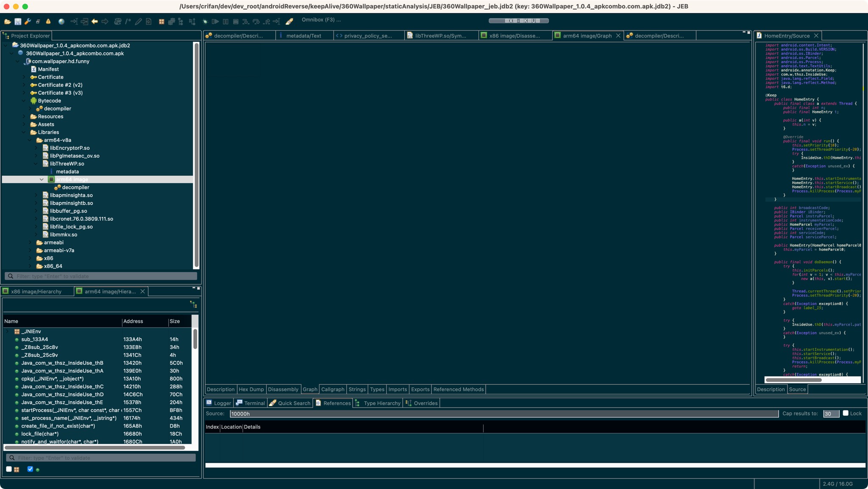Expand the Certificate node in Project Explorer
This screenshot has height=489, width=868.
[24, 77]
